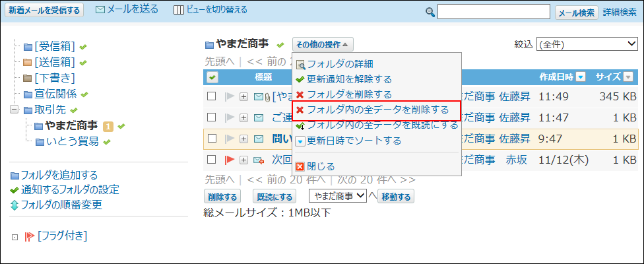The image size is (644, 264).
Task: Click the 標題 column header
Action: click(263, 77)
